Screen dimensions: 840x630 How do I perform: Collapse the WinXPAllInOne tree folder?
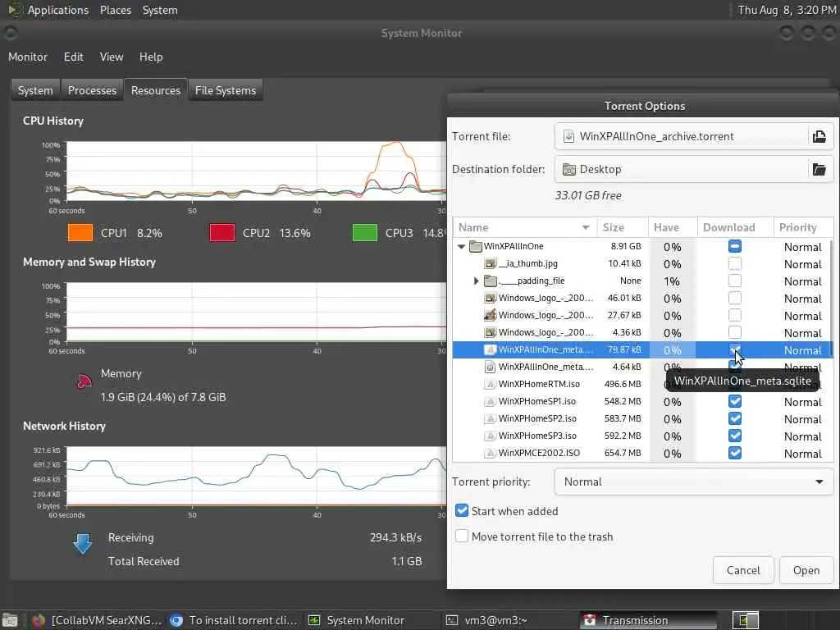461,246
